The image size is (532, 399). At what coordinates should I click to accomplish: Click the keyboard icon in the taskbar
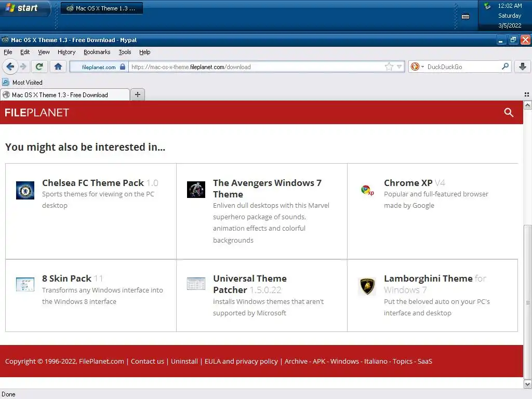pos(465,16)
